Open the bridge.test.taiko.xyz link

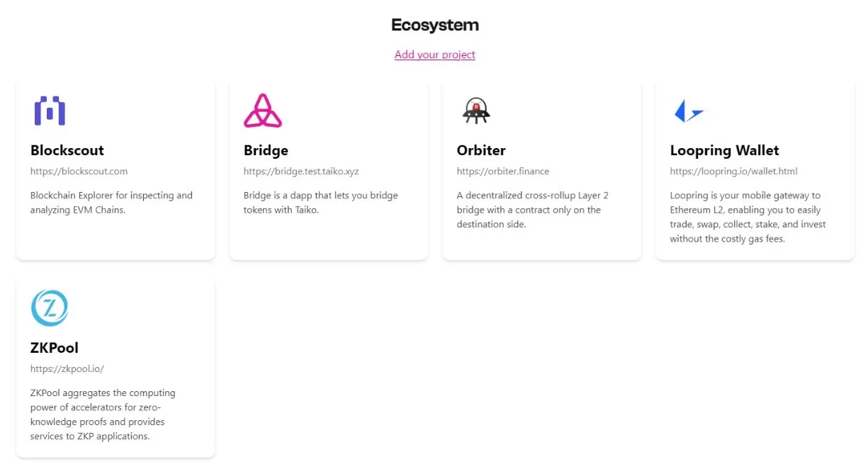click(301, 171)
